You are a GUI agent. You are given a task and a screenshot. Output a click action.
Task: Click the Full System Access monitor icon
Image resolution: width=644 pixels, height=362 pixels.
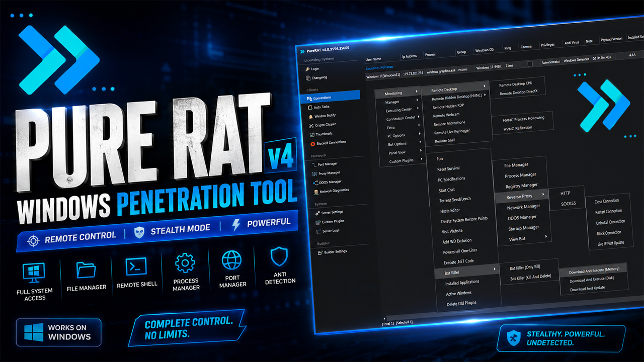(x=34, y=273)
